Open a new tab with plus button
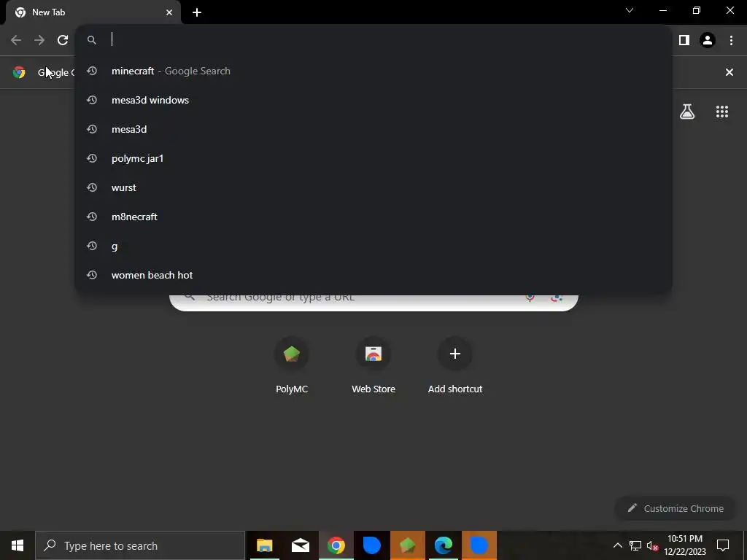The width and height of the screenshot is (747, 560). pos(197,12)
